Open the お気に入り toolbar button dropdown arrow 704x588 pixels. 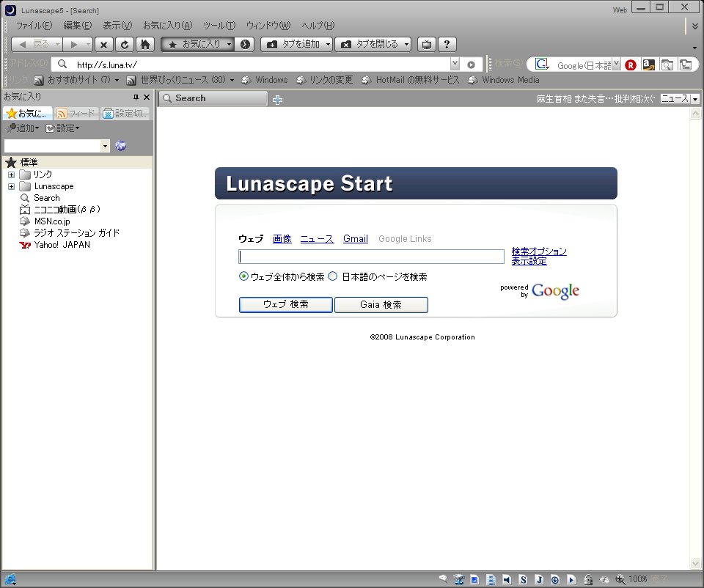229,45
